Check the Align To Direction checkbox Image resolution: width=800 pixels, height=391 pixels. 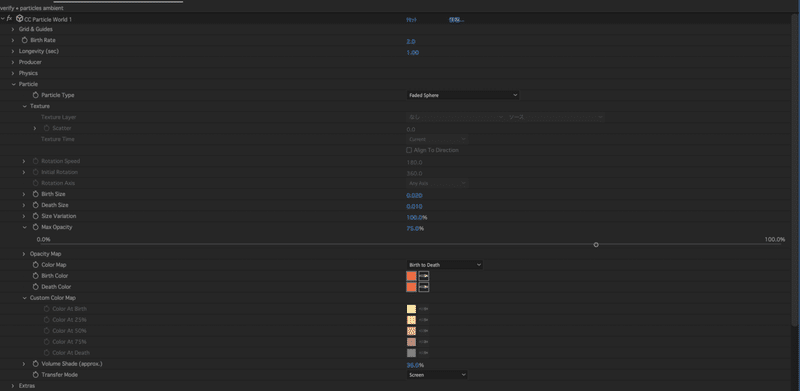click(x=409, y=150)
